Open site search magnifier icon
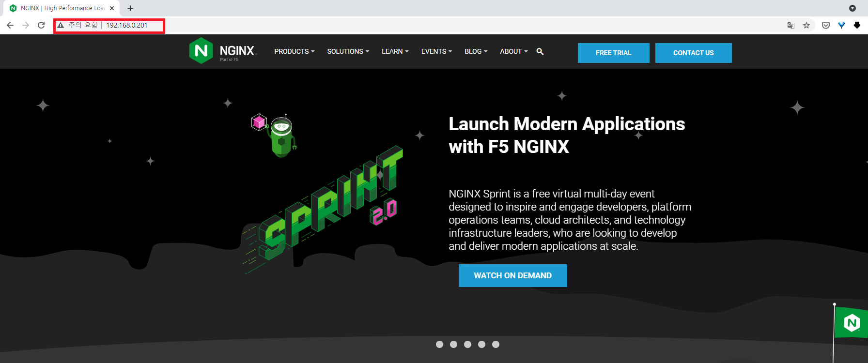Screen dimensions: 868x363 (540, 51)
